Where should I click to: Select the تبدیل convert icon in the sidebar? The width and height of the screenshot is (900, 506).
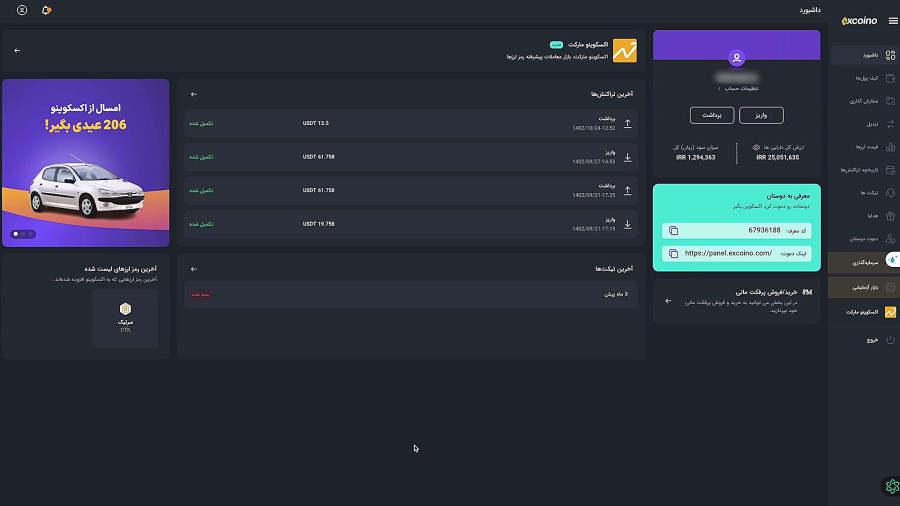coord(890,124)
